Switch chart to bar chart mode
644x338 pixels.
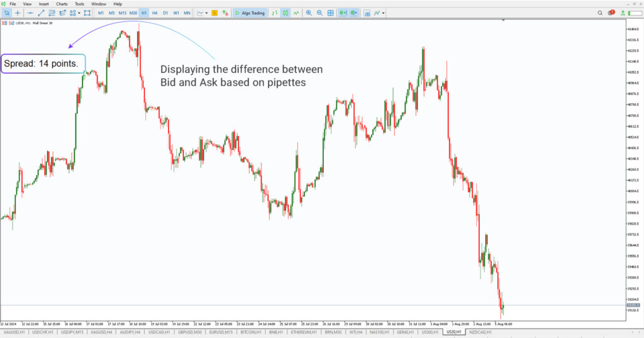point(275,13)
